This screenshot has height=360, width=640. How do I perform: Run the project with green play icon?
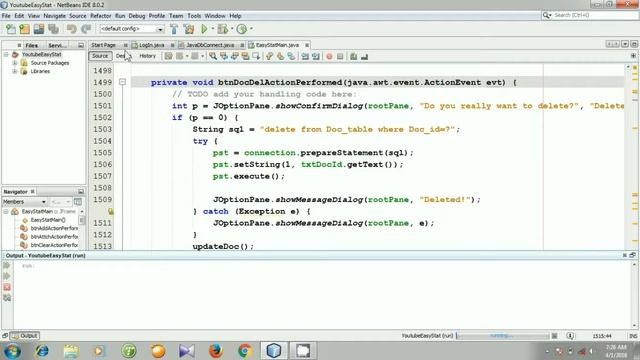pyautogui.click(x=204, y=29)
